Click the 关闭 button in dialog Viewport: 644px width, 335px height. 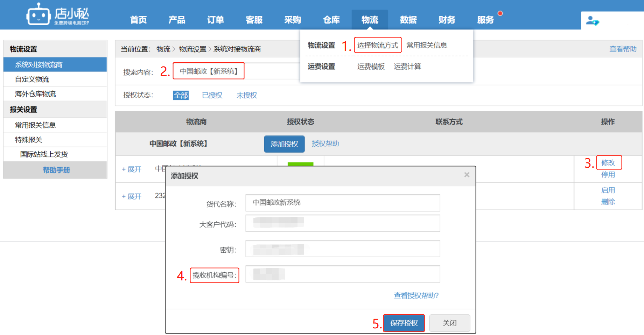pos(449,323)
